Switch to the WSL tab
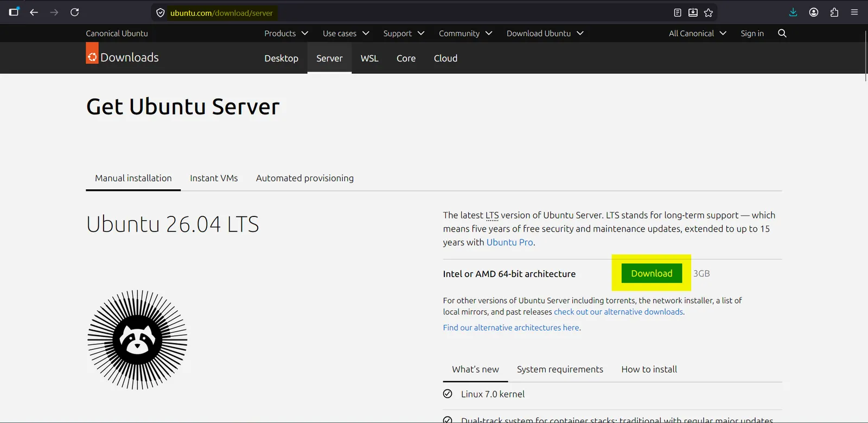The image size is (868, 423). [369, 58]
